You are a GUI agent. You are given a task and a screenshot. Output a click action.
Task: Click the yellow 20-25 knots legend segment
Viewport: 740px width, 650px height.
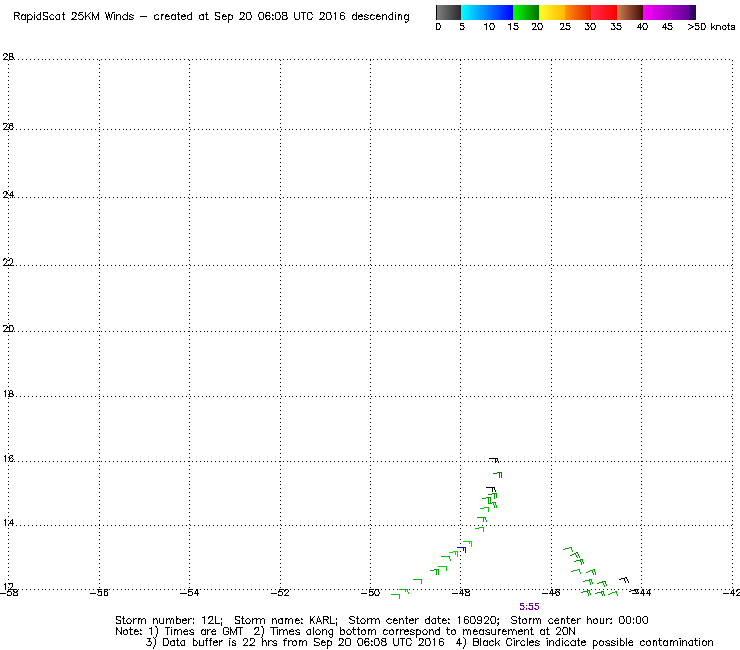[552, 12]
